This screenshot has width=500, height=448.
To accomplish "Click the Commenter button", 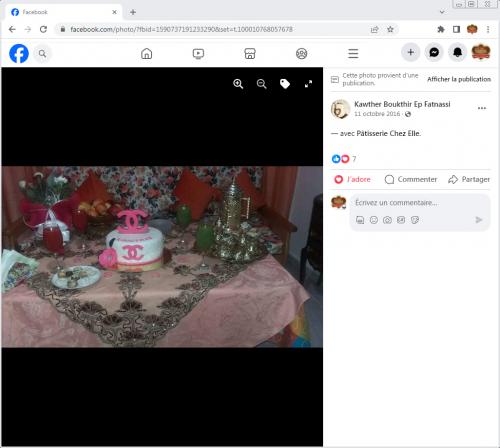I will pos(411,179).
